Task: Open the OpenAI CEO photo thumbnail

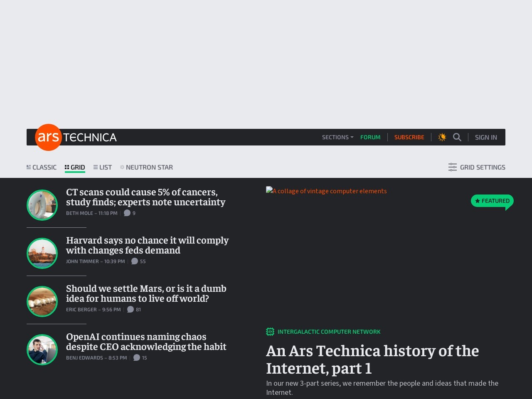Action: point(42,350)
